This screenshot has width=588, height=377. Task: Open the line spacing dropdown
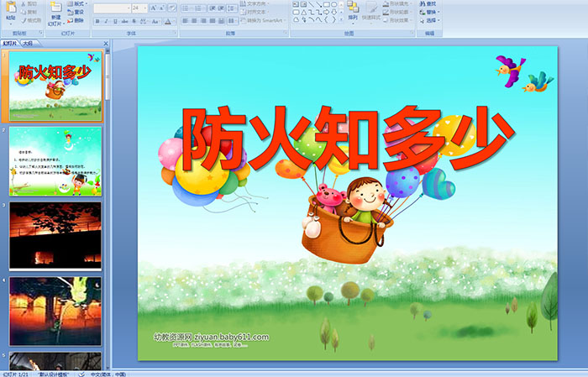(x=232, y=8)
